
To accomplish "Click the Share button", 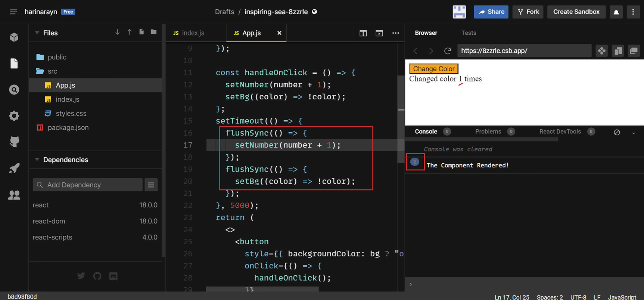I will pyautogui.click(x=491, y=12).
